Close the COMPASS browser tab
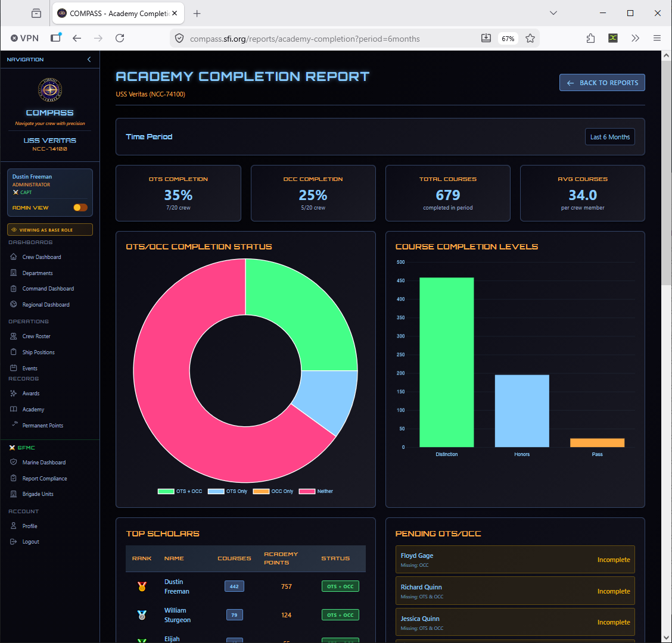The height and width of the screenshot is (643, 672). click(175, 13)
